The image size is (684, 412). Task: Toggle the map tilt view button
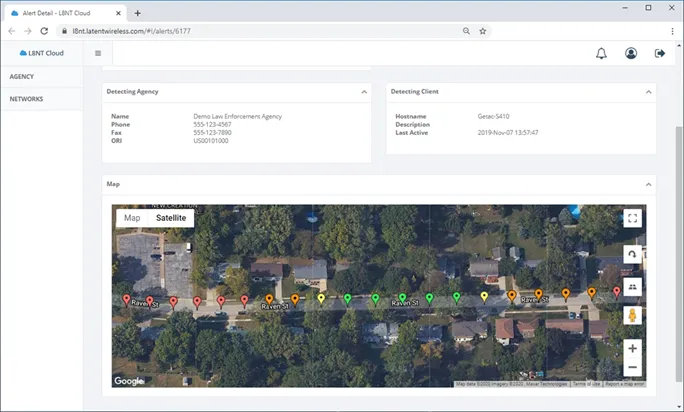point(632,285)
